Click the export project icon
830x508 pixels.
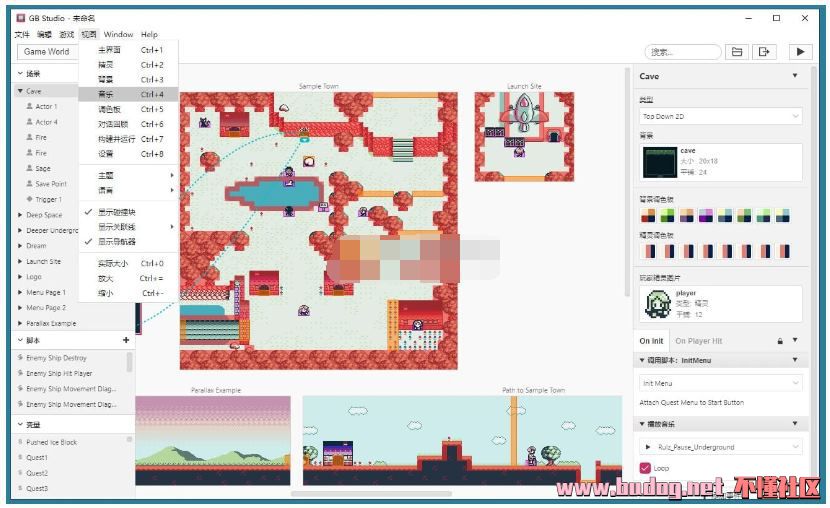765,52
